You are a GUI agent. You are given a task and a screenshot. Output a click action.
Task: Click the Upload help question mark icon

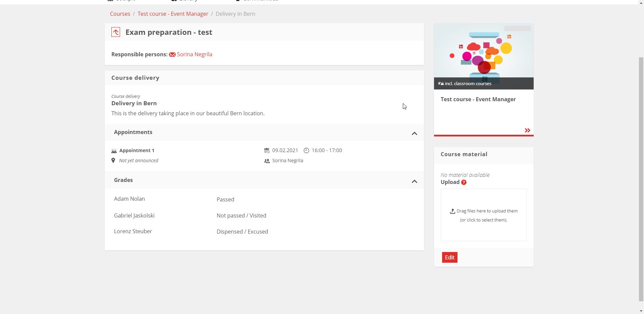point(464,182)
